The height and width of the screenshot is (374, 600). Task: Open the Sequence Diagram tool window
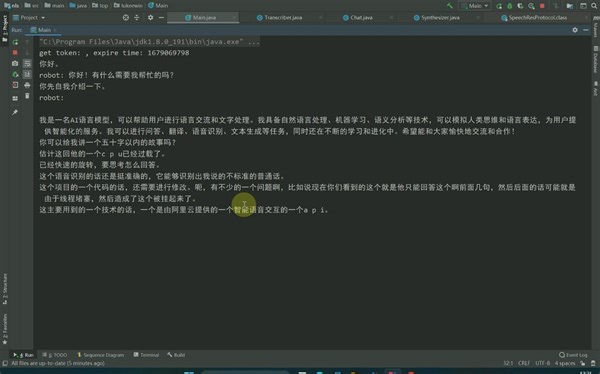(101, 355)
